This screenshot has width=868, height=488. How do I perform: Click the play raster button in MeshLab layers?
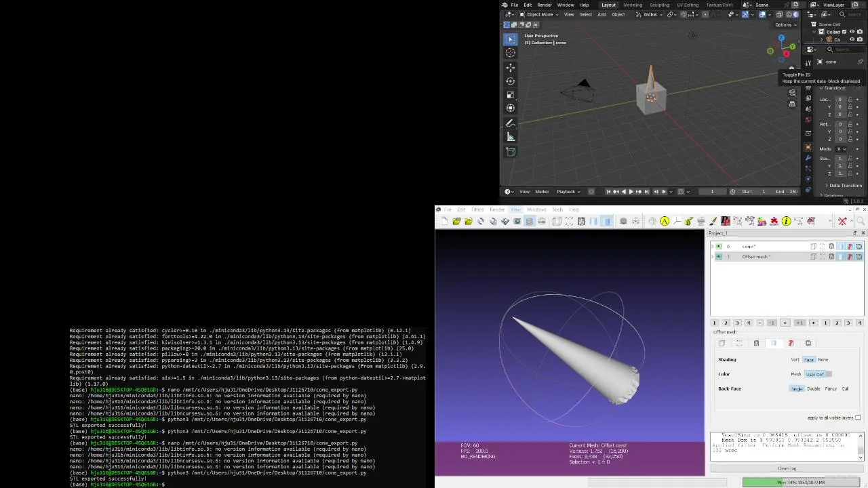coord(785,323)
